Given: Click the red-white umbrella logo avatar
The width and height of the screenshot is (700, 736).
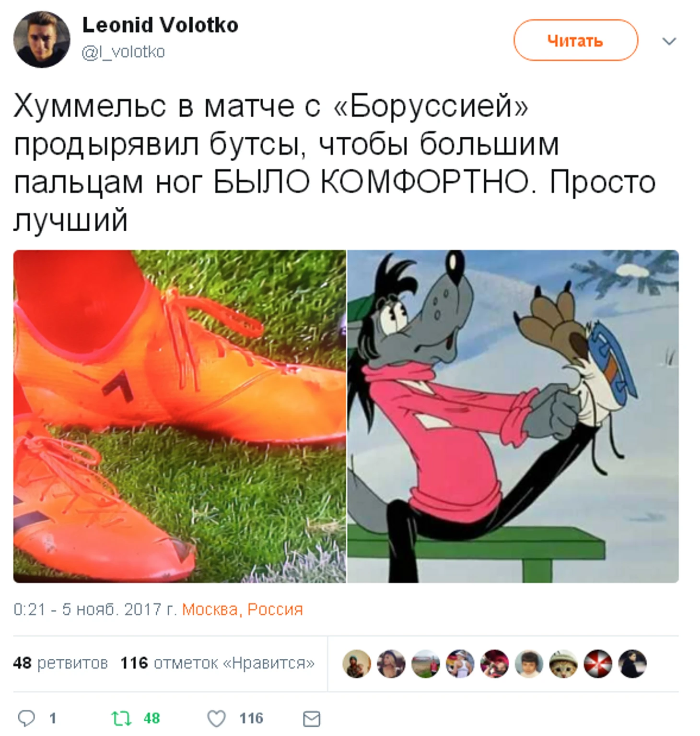Looking at the screenshot, I should [x=598, y=664].
